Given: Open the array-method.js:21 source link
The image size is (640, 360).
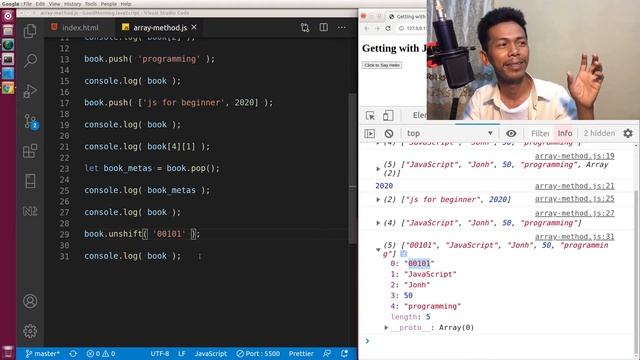Looking at the screenshot, I should 574,186.
